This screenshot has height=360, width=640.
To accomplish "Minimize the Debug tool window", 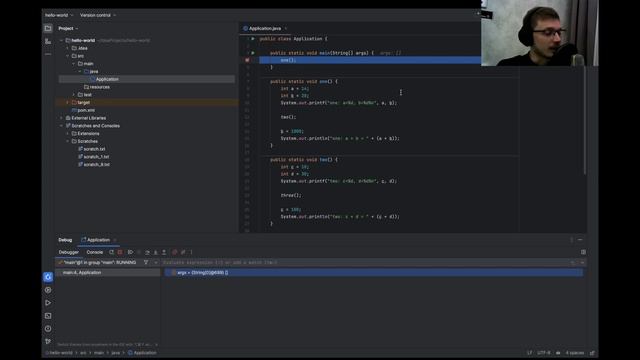I will 580,240.
